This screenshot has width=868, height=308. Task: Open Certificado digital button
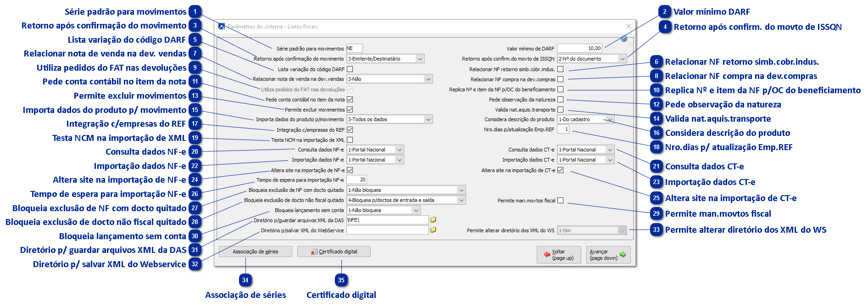point(334,252)
